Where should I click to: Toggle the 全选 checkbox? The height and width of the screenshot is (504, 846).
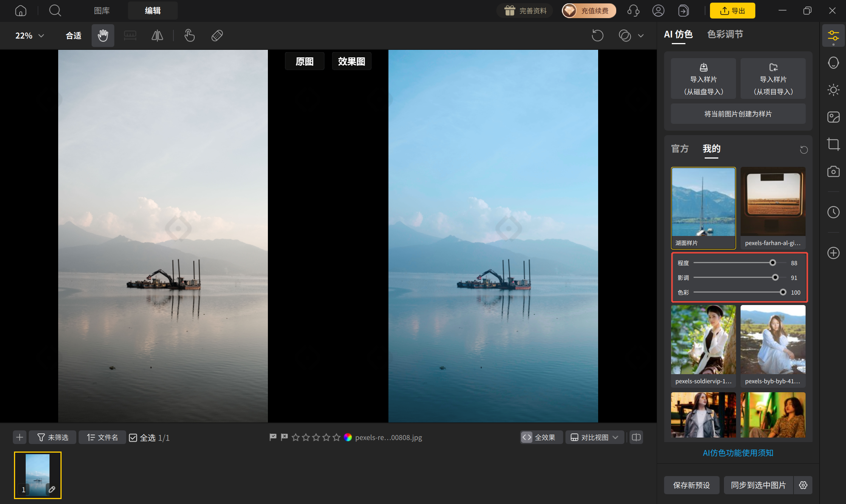[x=133, y=438]
